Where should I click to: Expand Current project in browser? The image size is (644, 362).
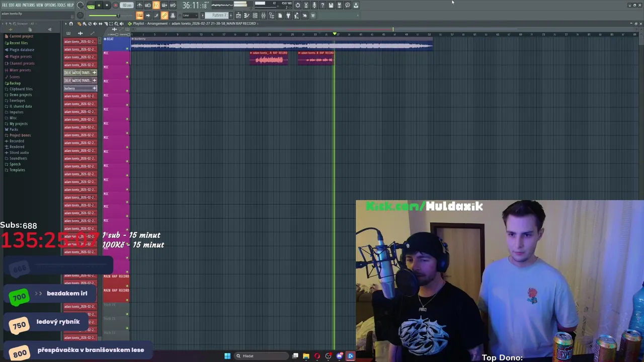tap(21, 36)
